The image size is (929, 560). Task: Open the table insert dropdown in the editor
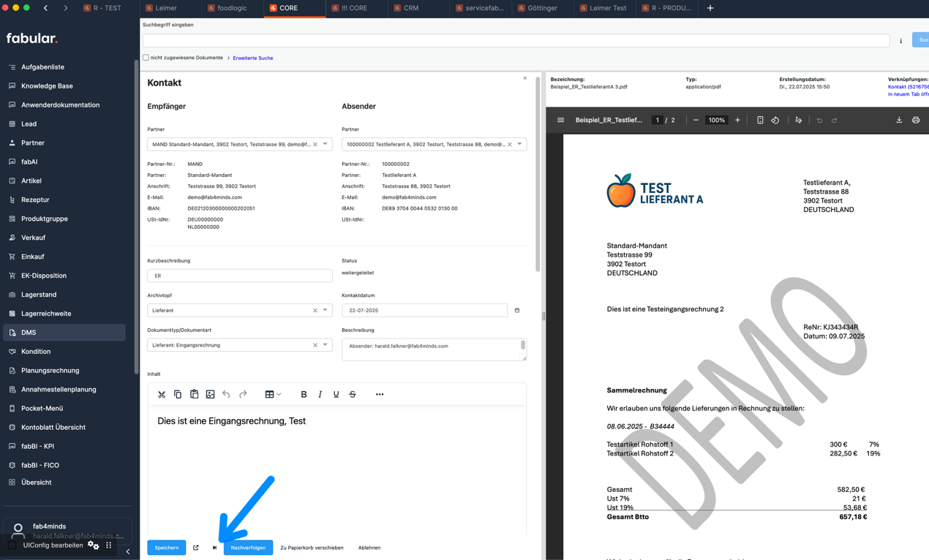click(273, 394)
